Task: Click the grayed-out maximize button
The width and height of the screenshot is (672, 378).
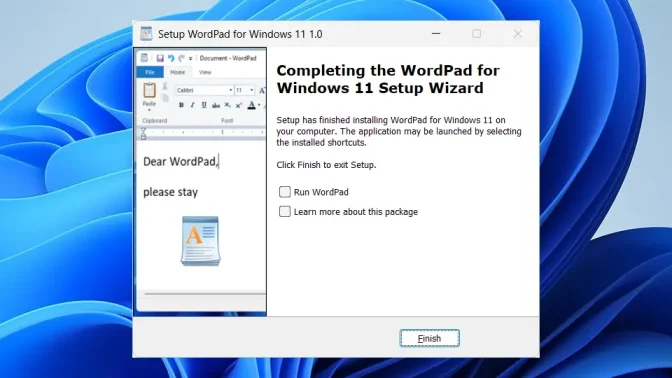Action: tap(477, 33)
